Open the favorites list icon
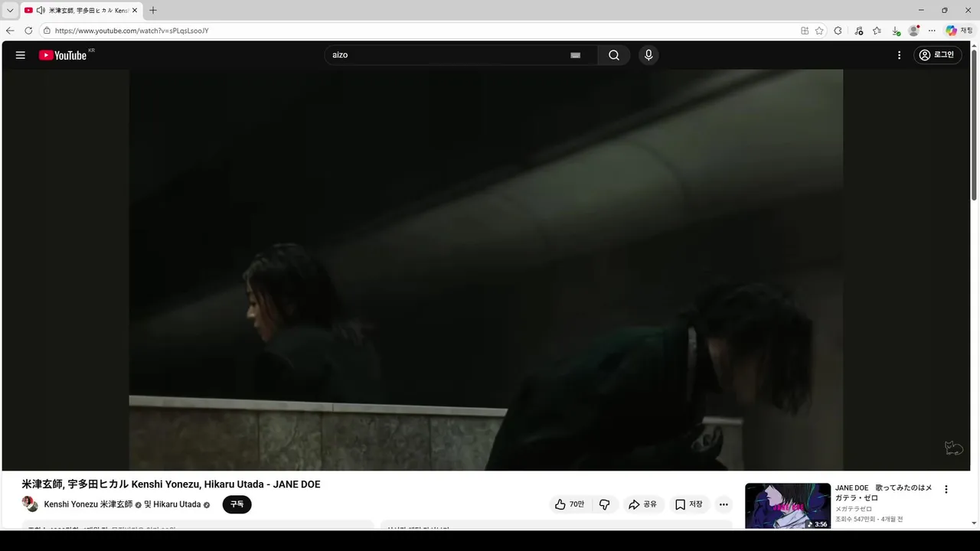The height and width of the screenshot is (551, 980). (877, 31)
